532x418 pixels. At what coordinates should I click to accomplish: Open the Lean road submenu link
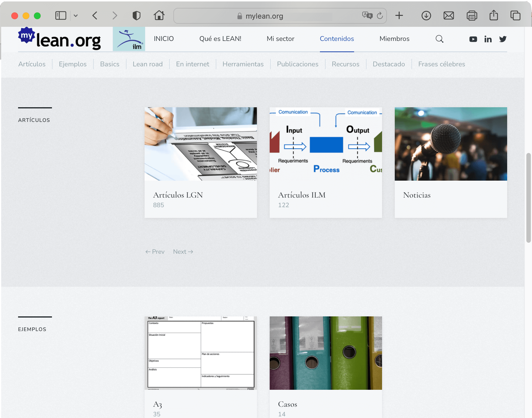click(x=148, y=64)
